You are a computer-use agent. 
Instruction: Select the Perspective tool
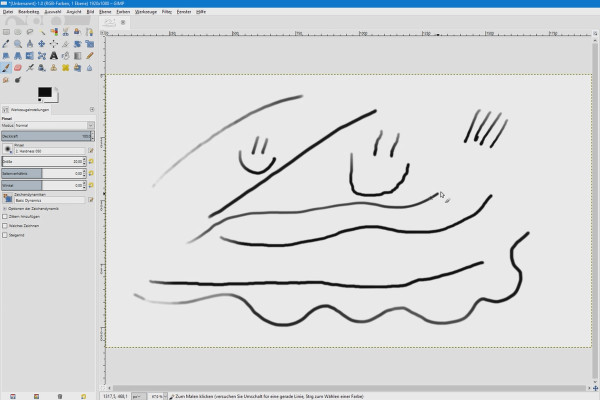[x=18, y=56]
